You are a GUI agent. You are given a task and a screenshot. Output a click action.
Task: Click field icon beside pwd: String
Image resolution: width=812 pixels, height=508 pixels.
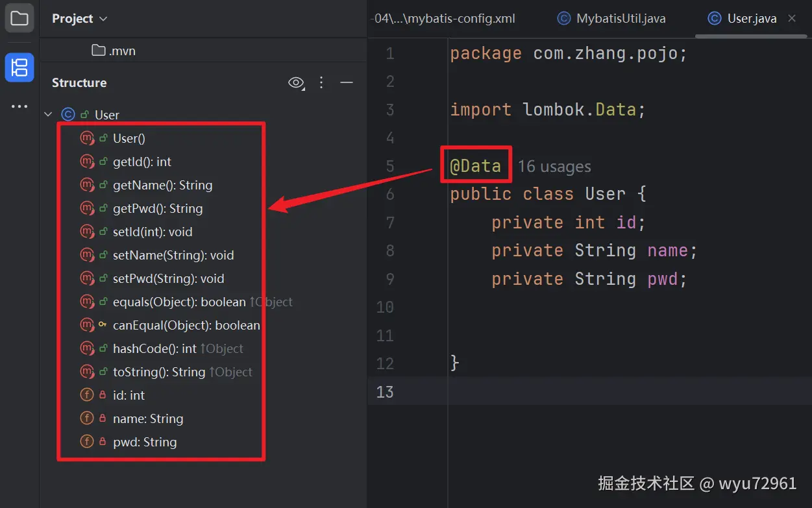pyautogui.click(x=86, y=442)
